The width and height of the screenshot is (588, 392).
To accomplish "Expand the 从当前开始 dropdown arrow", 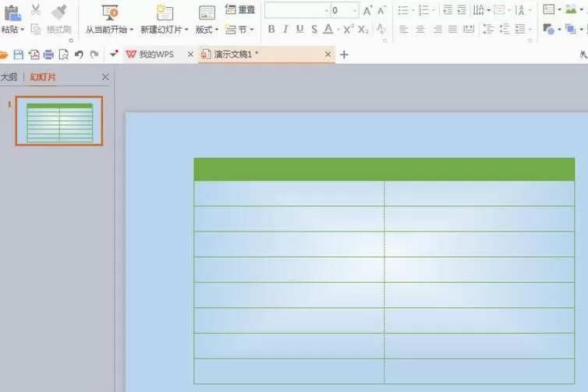I will pyautogui.click(x=132, y=30).
